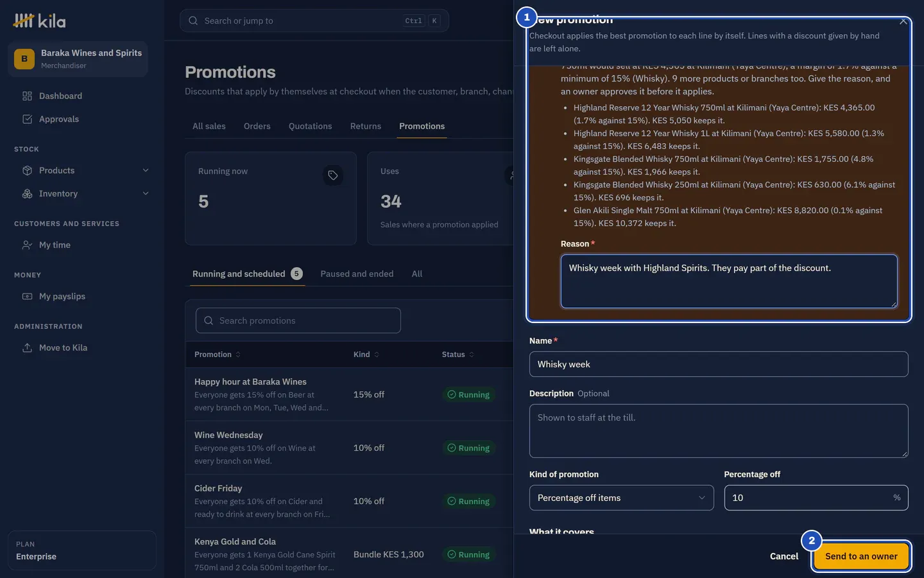Click the Running status badge for Wine Wednesday
This screenshot has width=924, height=578.
468,448
